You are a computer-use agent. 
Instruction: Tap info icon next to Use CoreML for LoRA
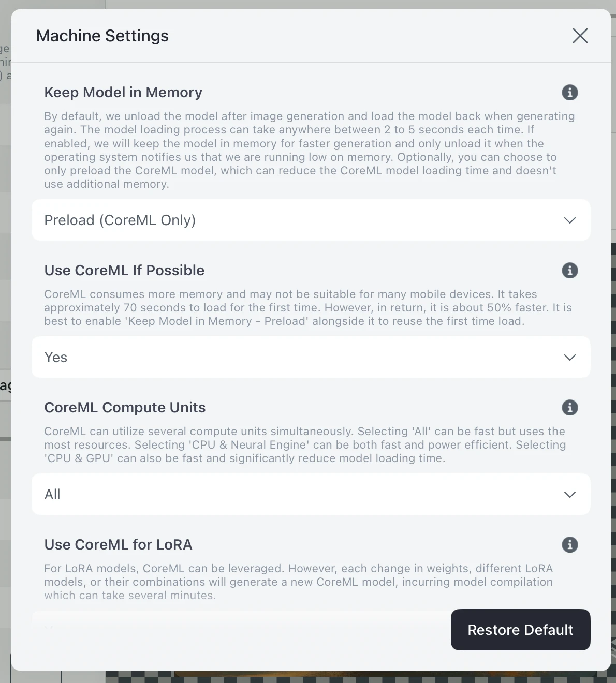point(570,545)
